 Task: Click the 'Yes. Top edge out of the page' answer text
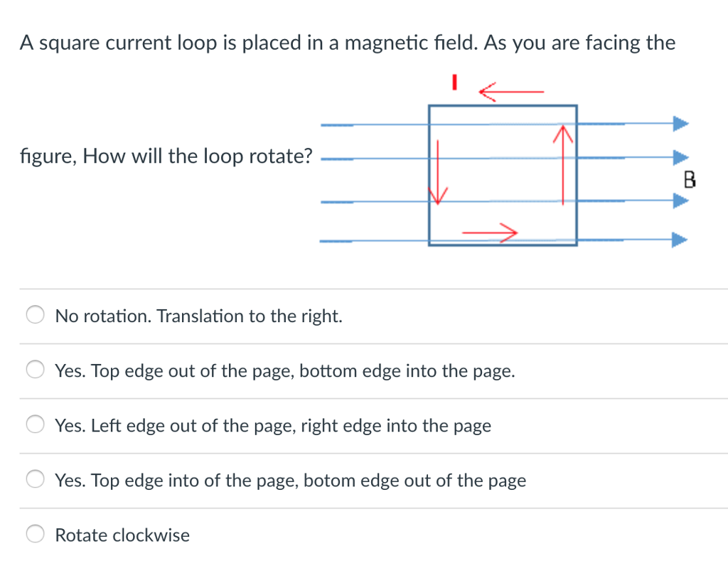pyautogui.click(x=284, y=370)
